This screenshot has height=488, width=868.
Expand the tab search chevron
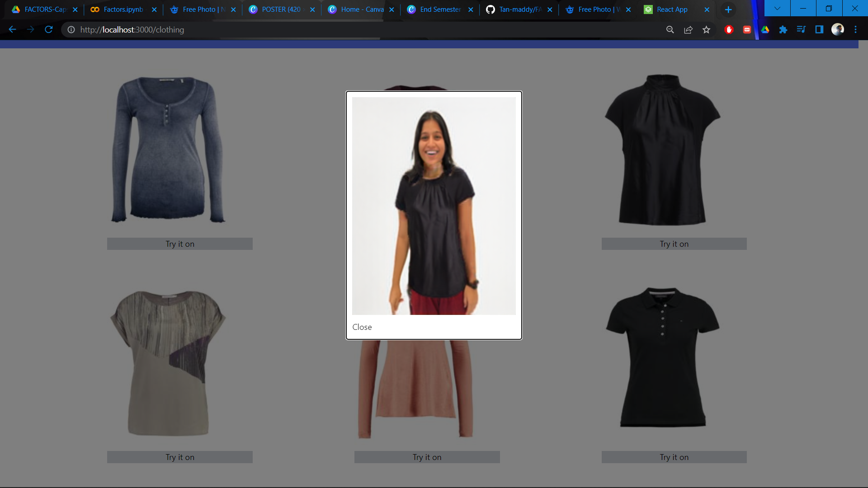point(777,9)
